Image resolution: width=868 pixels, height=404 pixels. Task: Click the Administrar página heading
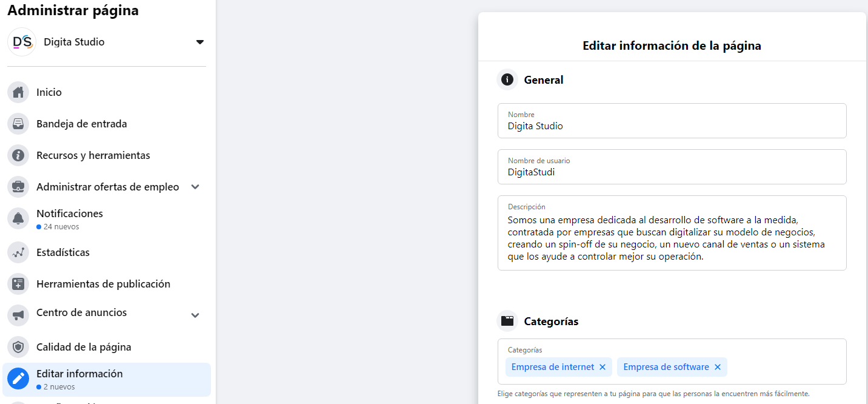pos(73,10)
